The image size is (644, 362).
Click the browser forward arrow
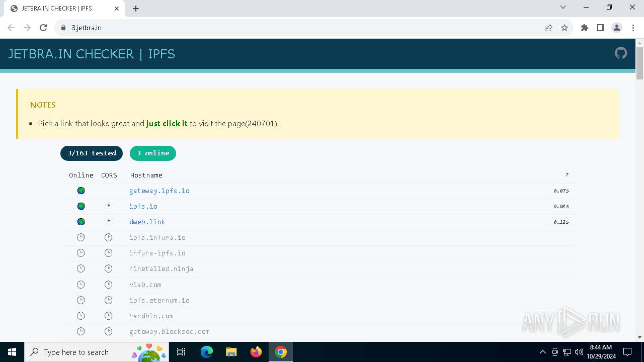(27, 28)
